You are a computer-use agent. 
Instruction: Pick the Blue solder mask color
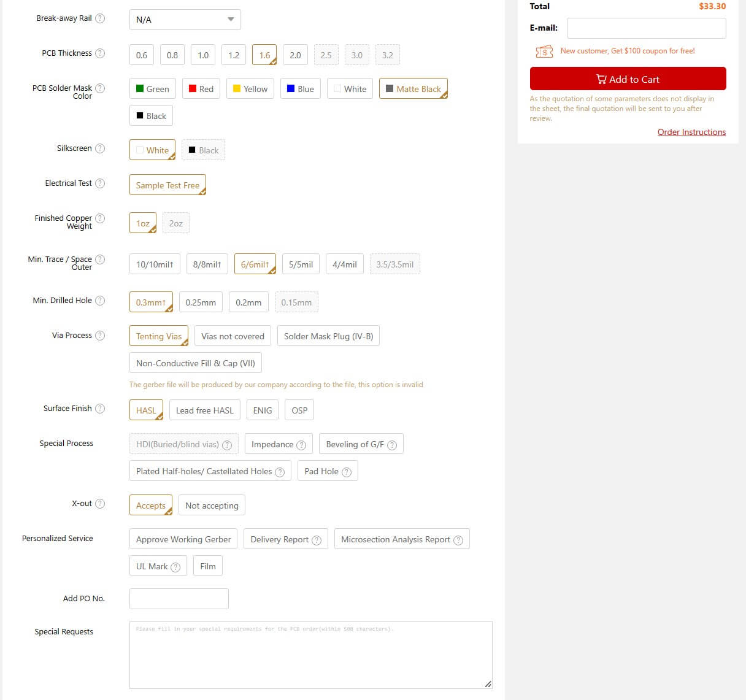(300, 89)
